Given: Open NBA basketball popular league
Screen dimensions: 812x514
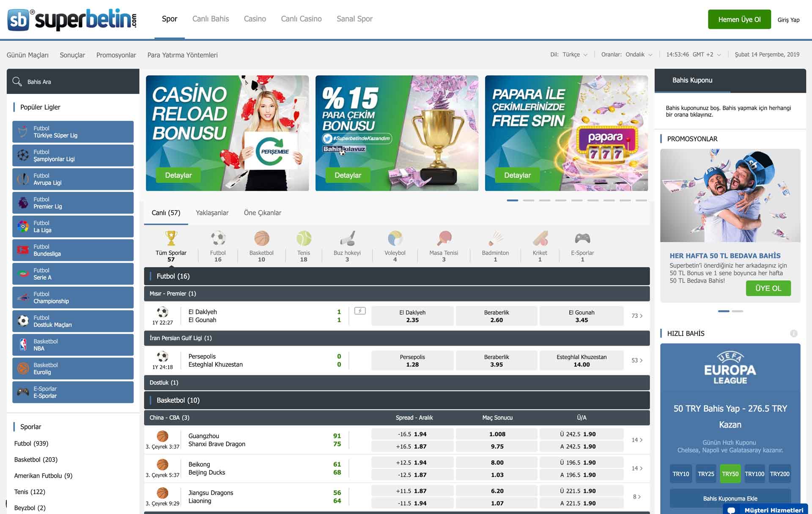Looking at the screenshot, I should click(x=73, y=345).
